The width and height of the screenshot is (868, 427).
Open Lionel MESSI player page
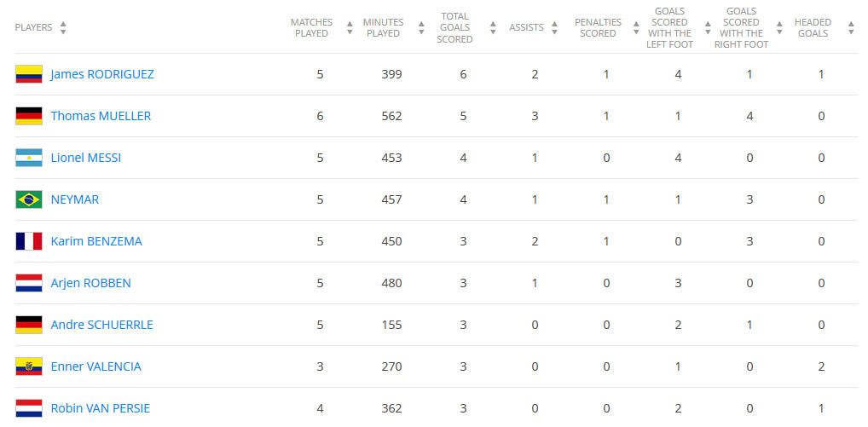pyautogui.click(x=85, y=158)
